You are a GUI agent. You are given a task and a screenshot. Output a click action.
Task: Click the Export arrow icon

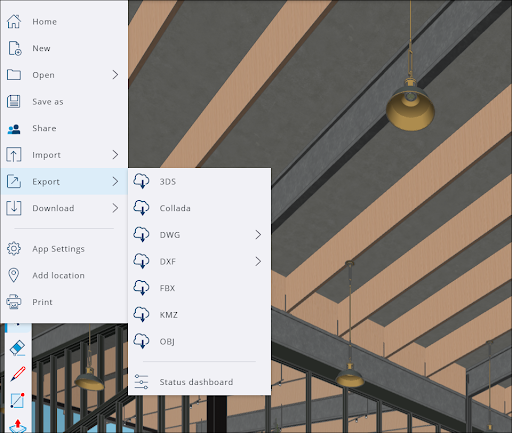[x=14, y=181]
